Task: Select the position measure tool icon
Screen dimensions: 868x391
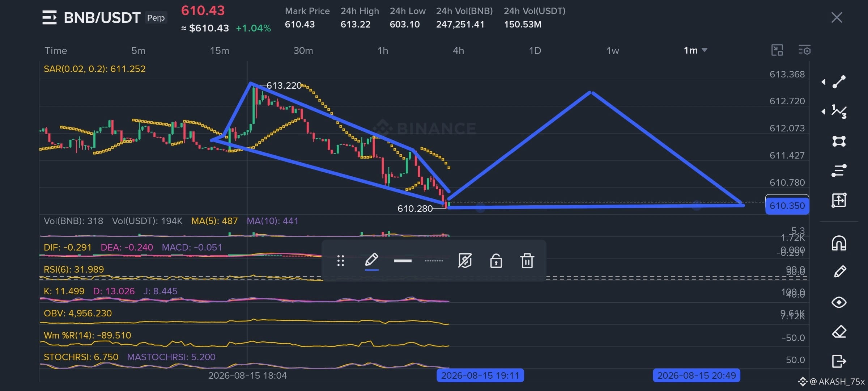Action: (839, 200)
